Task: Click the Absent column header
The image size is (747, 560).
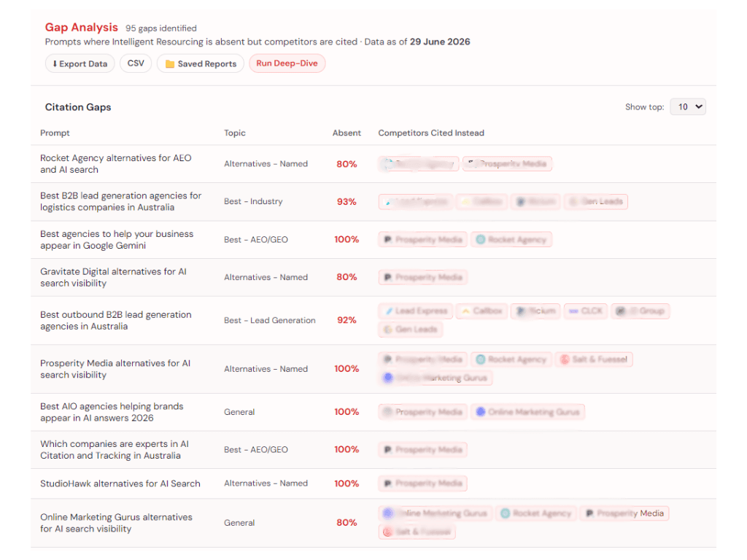Action: (x=347, y=133)
